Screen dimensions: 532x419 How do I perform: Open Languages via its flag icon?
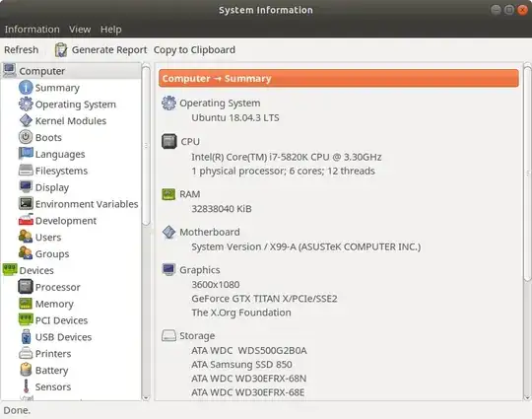[26, 154]
